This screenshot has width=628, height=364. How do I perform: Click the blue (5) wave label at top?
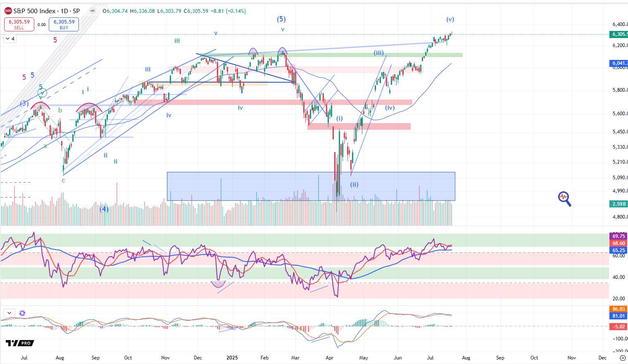pyautogui.click(x=281, y=19)
